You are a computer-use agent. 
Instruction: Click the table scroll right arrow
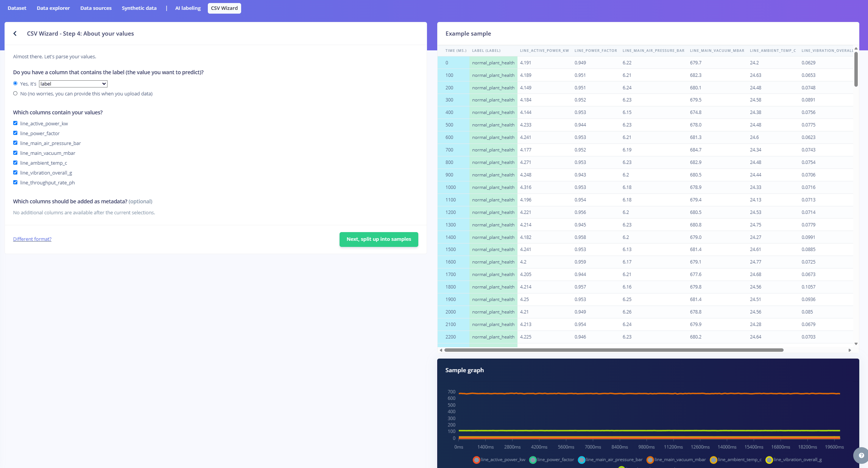click(x=850, y=350)
